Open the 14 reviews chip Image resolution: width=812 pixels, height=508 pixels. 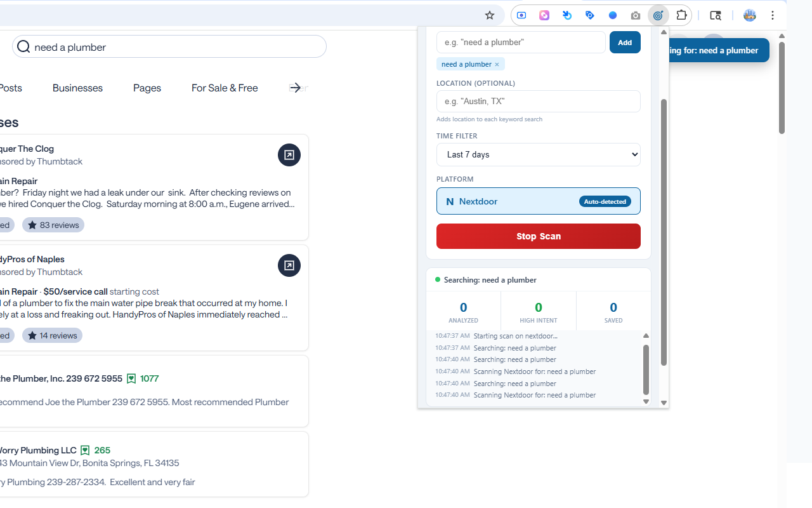click(53, 335)
